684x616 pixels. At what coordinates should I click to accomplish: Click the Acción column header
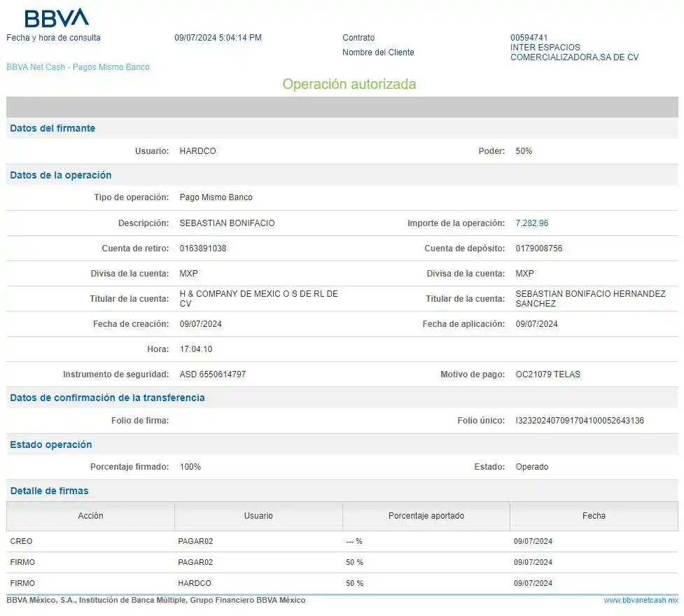90,516
